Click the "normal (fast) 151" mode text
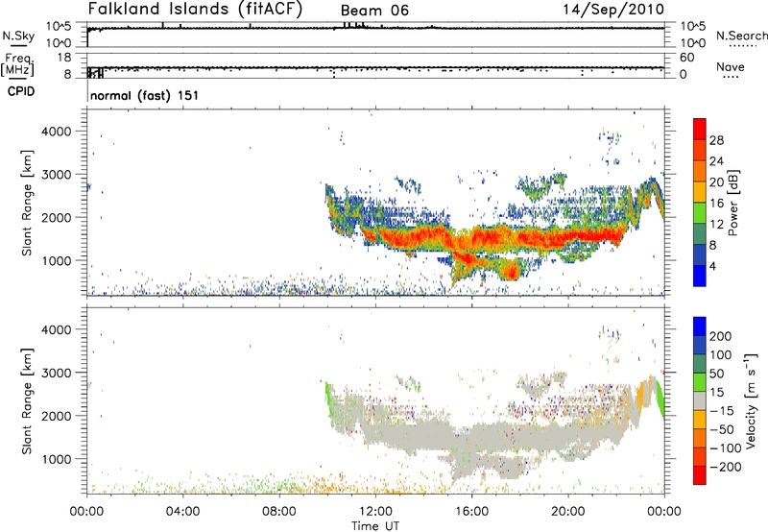 (x=145, y=95)
